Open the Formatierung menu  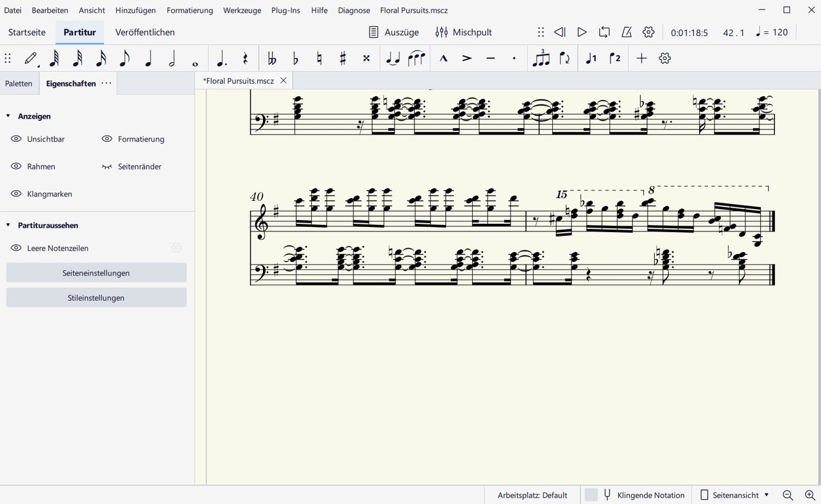click(189, 10)
